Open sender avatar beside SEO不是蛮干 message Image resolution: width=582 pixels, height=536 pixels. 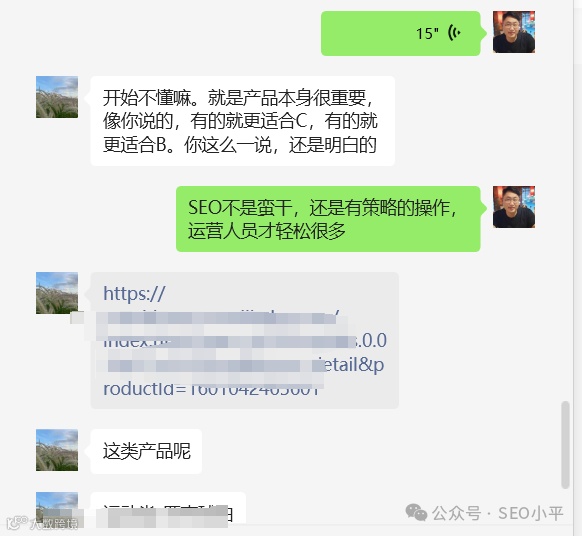514,207
